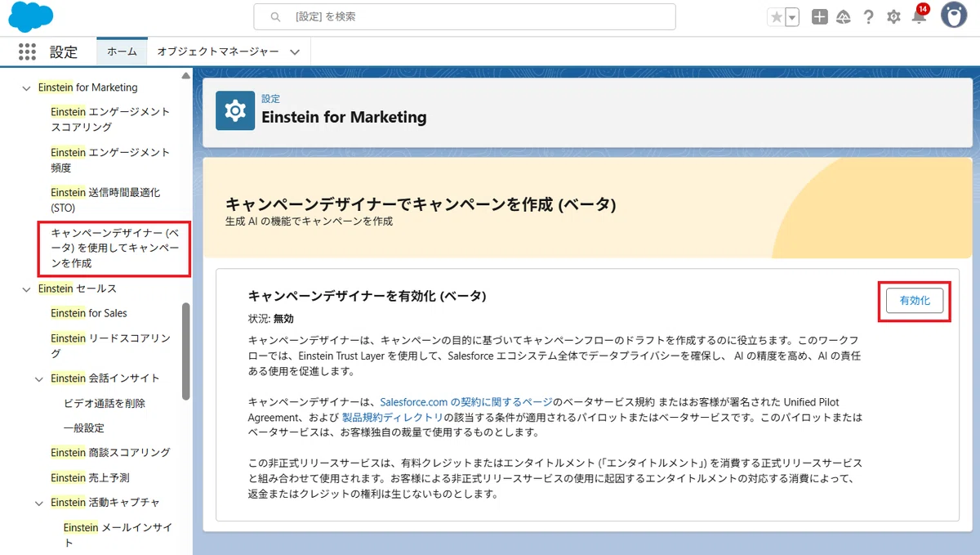The width and height of the screenshot is (980, 555).
Task: Click the 設定 breadcrumb above the title
Action: point(270,99)
